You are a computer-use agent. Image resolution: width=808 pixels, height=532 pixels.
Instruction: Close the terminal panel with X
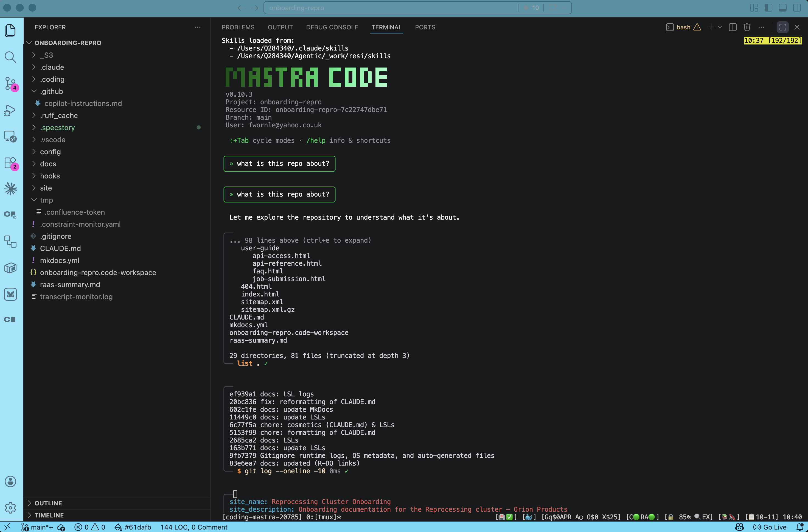tap(797, 27)
